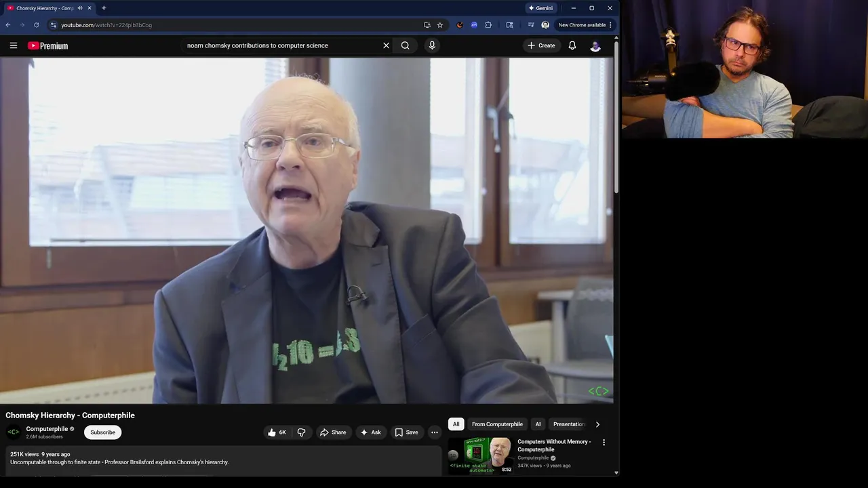Show more filter chips with right arrow
Screen dimensions: 868x488
[597, 424]
